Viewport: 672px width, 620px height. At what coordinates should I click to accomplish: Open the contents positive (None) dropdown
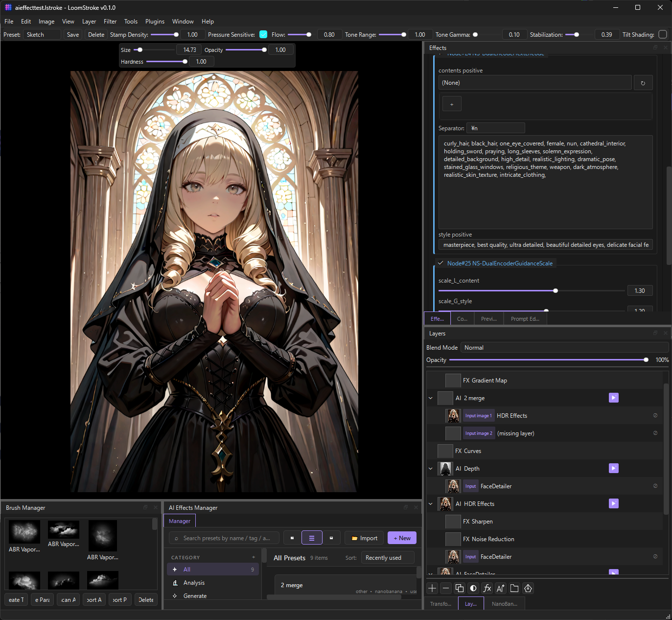point(535,83)
